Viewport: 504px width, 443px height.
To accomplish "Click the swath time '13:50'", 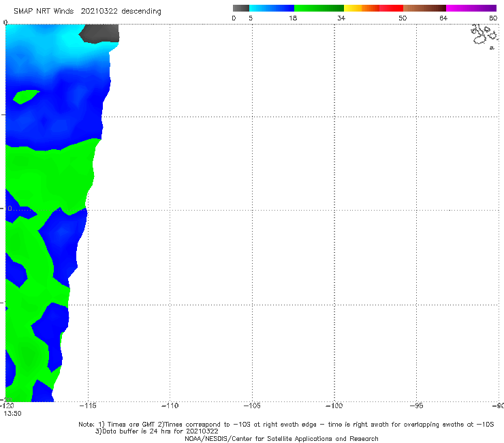I will (x=12, y=414).
